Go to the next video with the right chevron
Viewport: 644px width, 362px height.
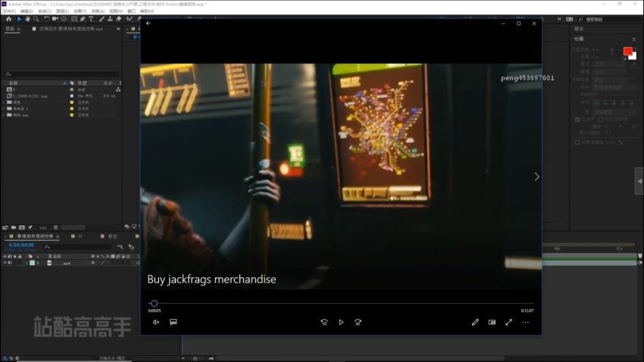536,176
